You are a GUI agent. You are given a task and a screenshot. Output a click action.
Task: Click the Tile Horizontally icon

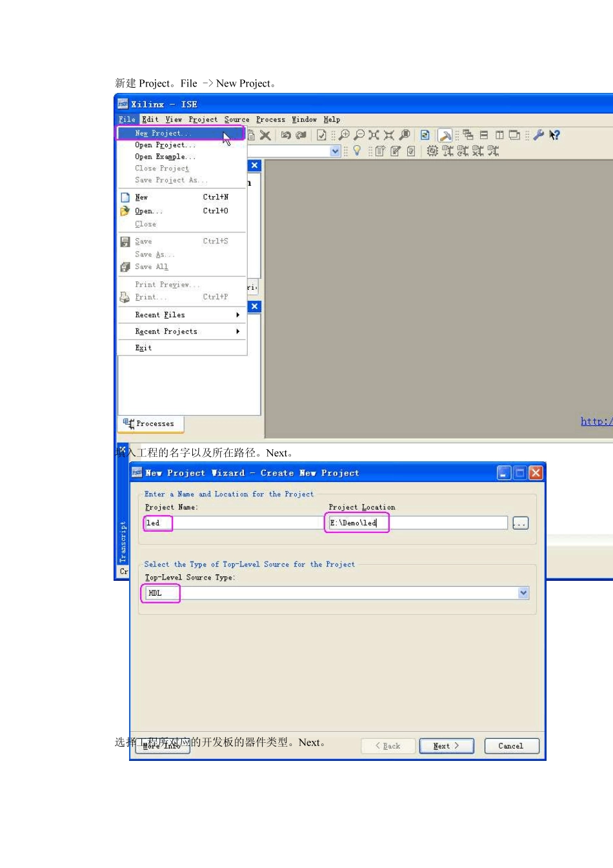483,135
